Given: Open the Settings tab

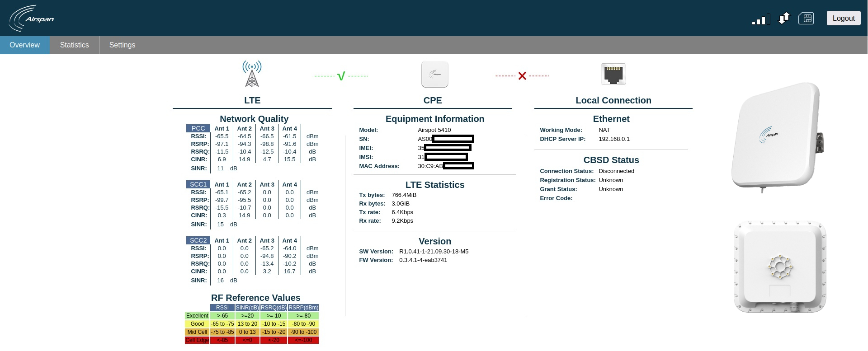Looking at the screenshot, I should [x=122, y=45].
